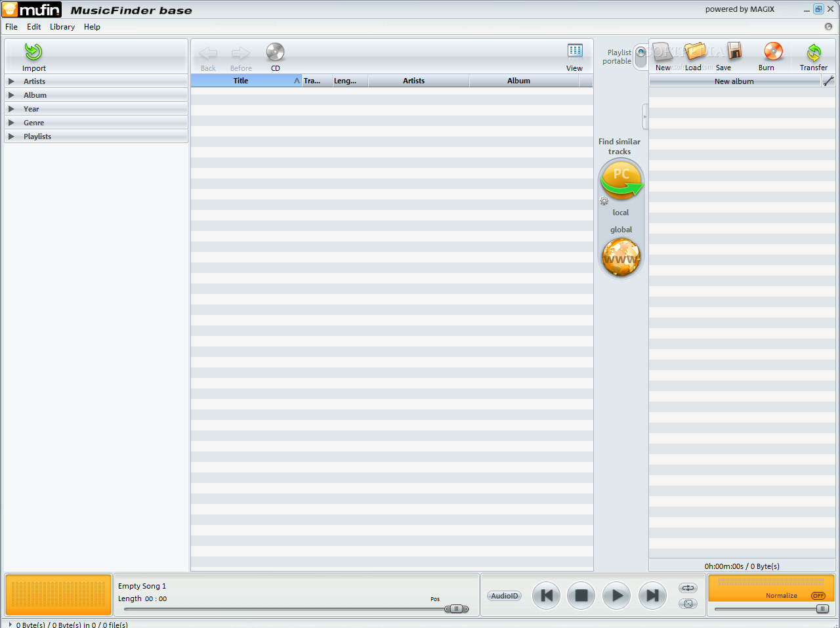Create a New playlist

coord(663,52)
